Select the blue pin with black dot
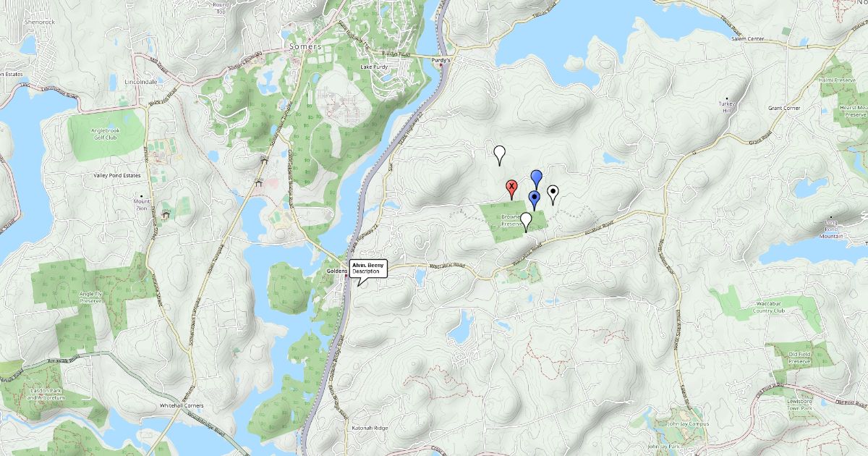 pyautogui.click(x=535, y=200)
